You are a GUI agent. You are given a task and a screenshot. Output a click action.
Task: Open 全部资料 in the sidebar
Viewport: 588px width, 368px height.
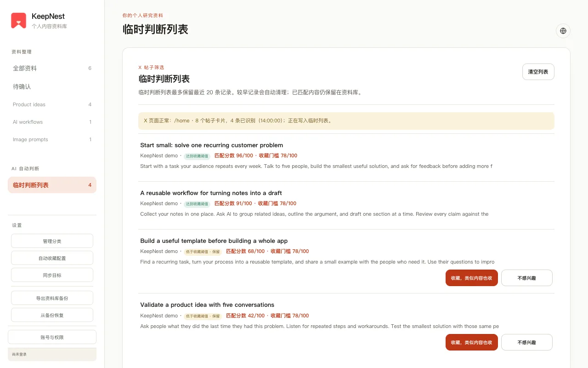pyautogui.click(x=52, y=68)
